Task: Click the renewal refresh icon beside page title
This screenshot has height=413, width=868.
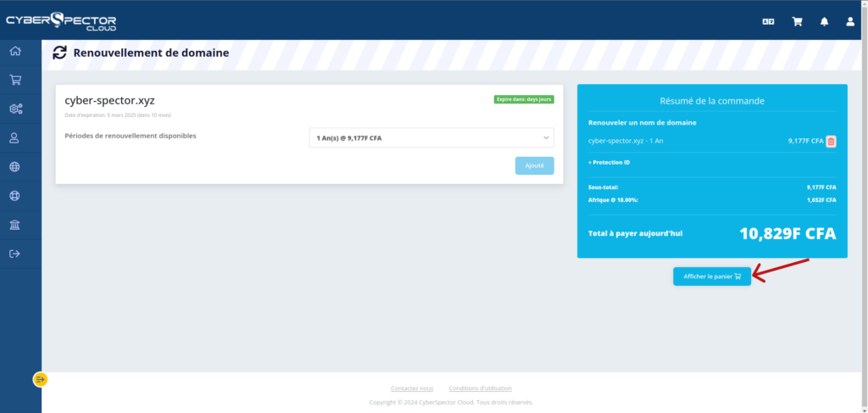Action: coord(59,53)
